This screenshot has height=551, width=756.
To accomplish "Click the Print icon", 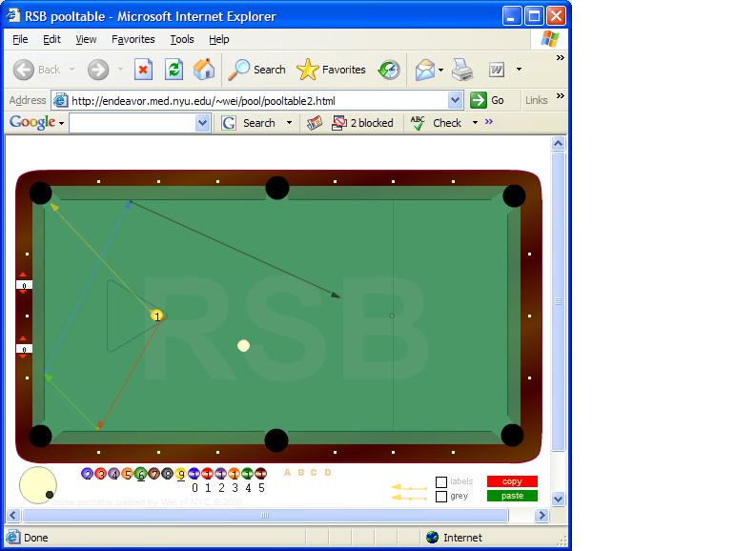I will pyautogui.click(x=462, y=70).
